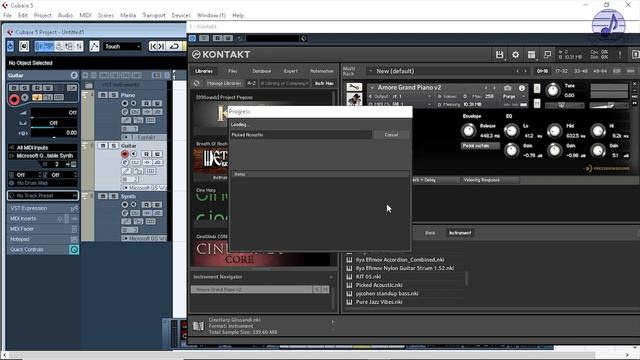Open the Touch automation mode dropdown
The width and height of the screenshot is (640, 360).
(x=122, y=47)
